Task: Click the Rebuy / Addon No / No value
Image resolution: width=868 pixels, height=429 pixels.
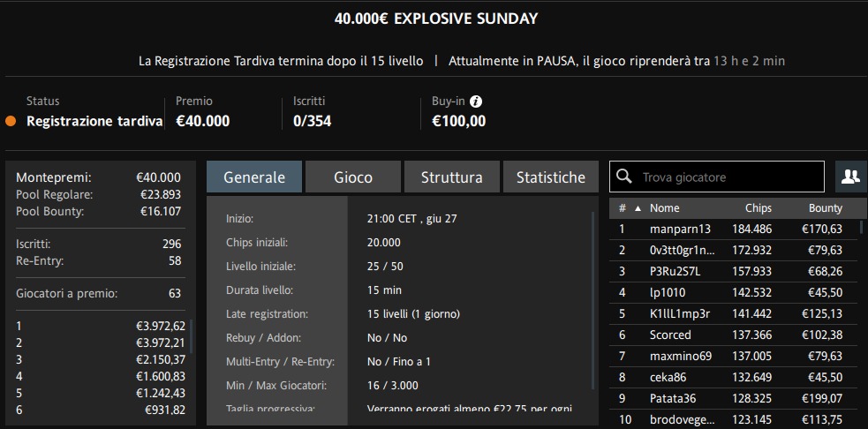Action: [x=387, y=338]
